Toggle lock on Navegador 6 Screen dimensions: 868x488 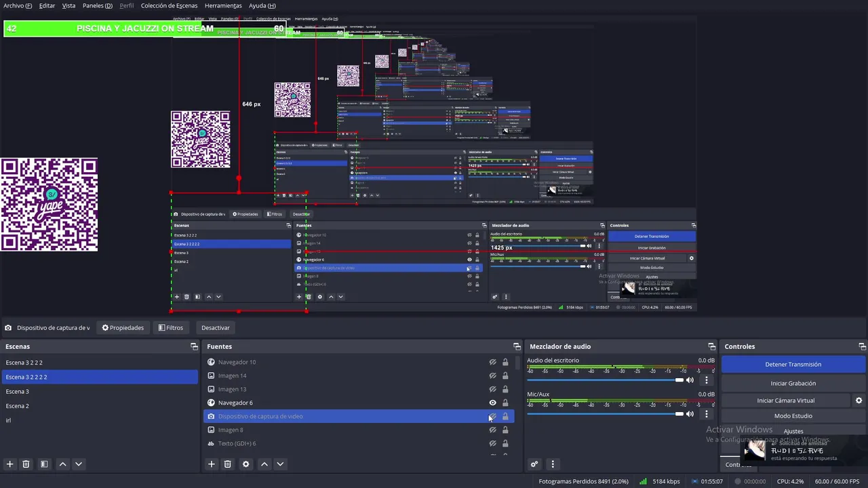505,403
